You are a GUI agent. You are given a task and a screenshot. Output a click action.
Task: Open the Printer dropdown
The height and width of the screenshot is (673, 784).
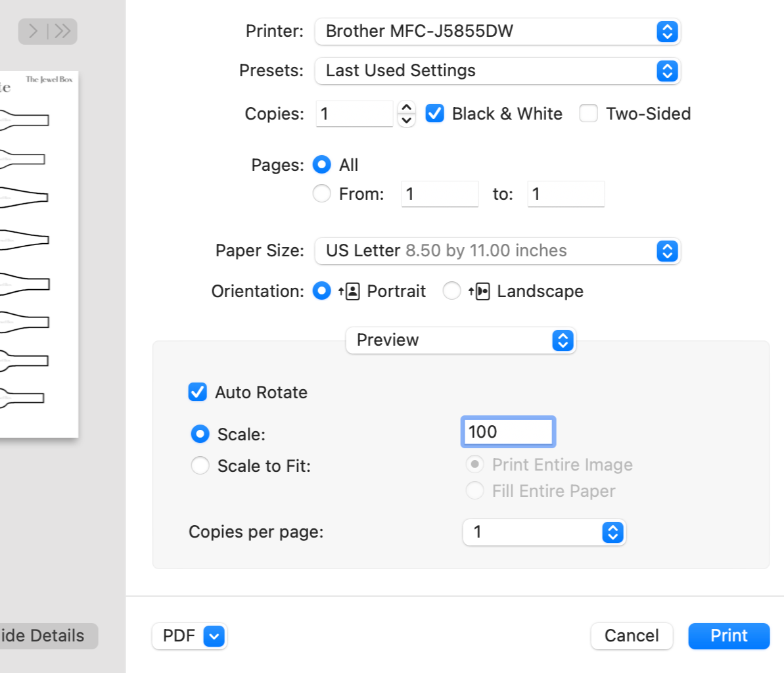tap(497, 32)
